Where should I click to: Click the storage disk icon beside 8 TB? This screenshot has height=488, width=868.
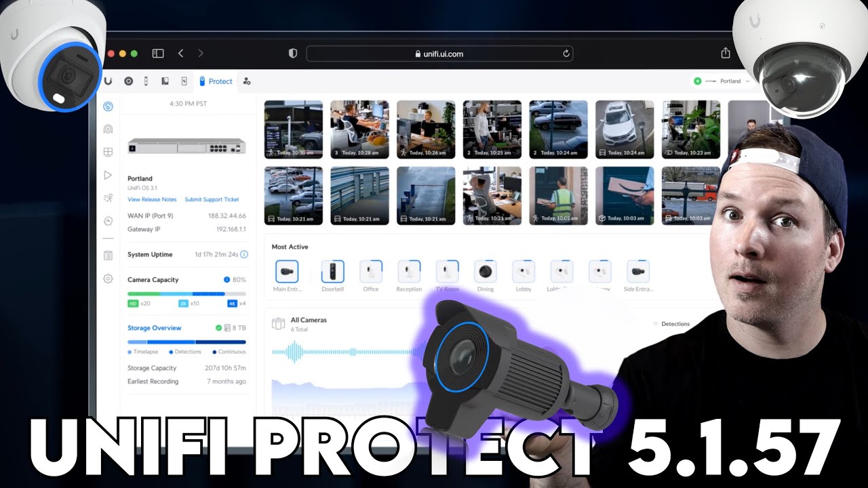229,328
